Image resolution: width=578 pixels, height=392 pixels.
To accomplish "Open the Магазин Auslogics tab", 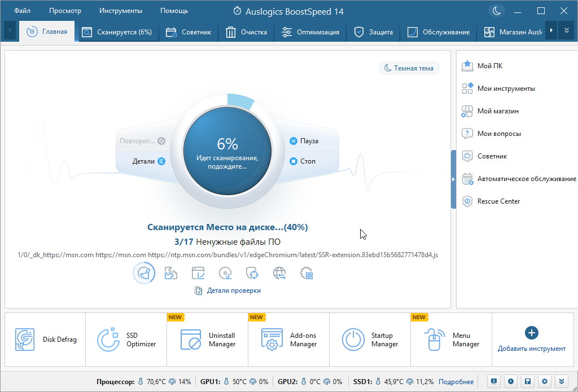I will (x=513, y=32).
